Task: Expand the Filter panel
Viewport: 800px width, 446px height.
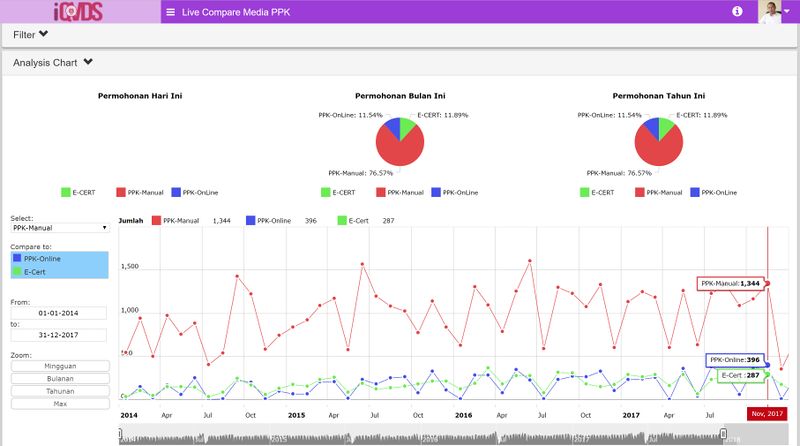Action: point(31,35)
